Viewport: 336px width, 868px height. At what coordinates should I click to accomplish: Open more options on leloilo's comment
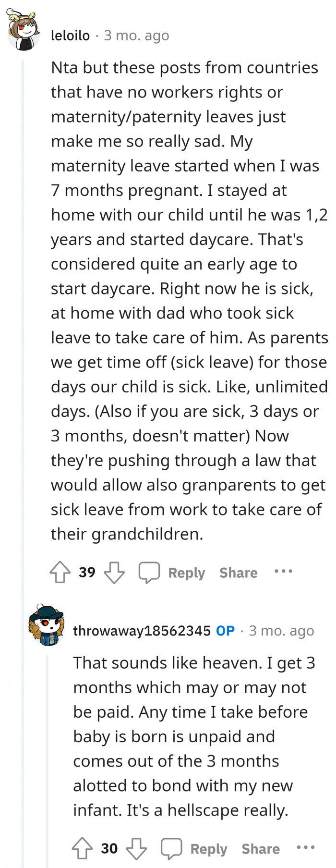pyautogui.click(x=283, y=571)
